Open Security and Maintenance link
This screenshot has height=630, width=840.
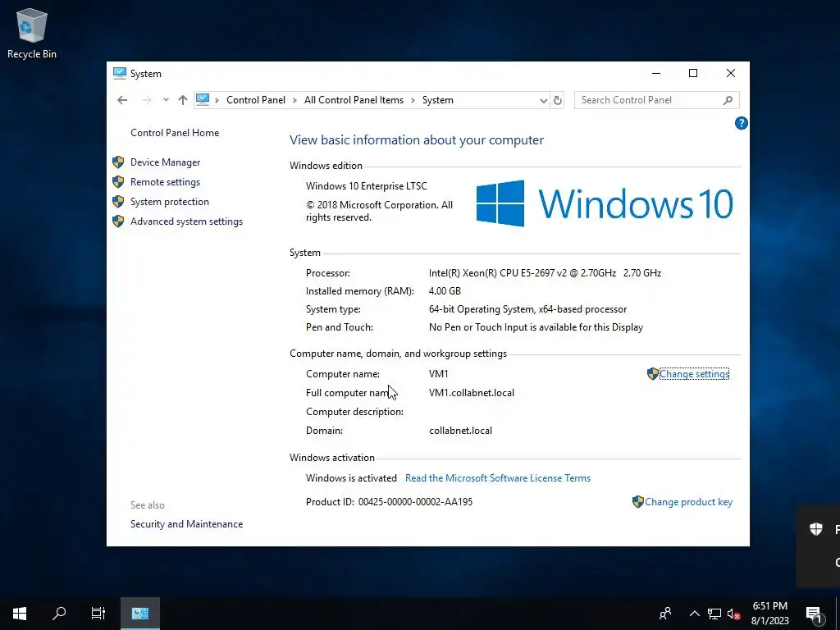click(186, 524)
